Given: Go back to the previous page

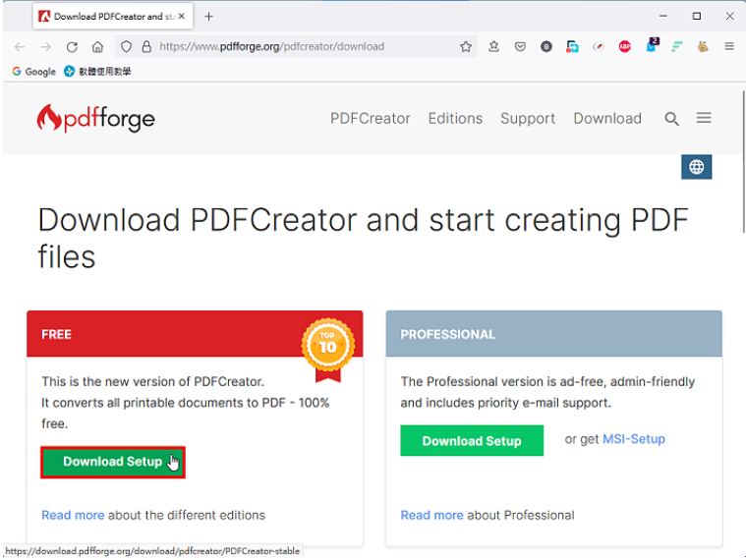Looking at the screenshot, I should point(20,46).
